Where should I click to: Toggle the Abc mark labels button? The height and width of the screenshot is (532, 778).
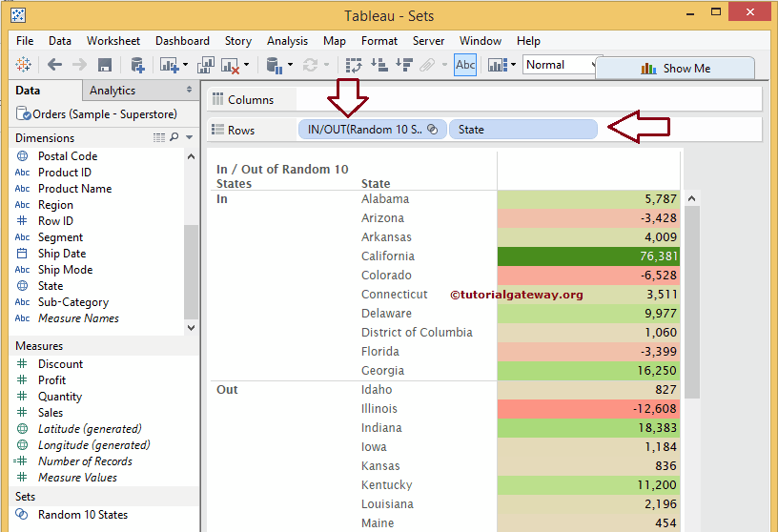(465, 65)
